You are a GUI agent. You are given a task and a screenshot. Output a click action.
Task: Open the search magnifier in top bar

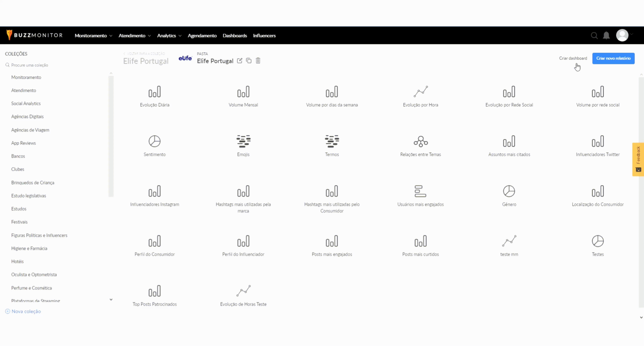(594, 36)
